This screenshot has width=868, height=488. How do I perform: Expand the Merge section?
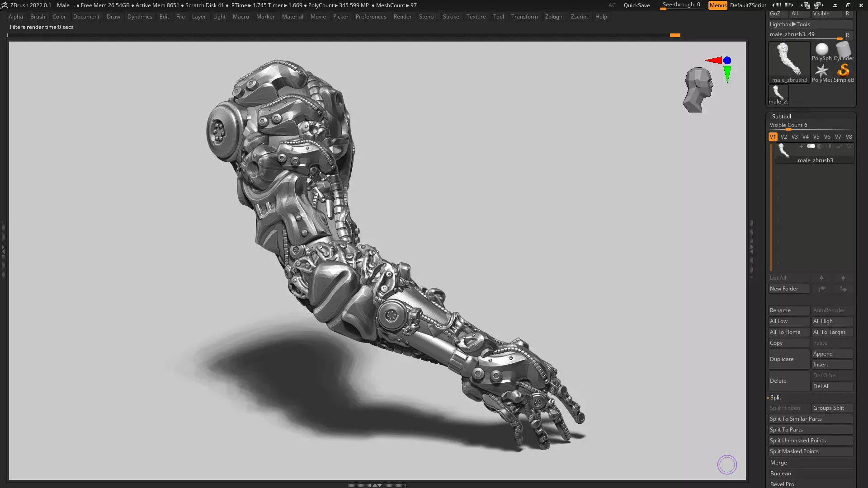coord(778,463)
